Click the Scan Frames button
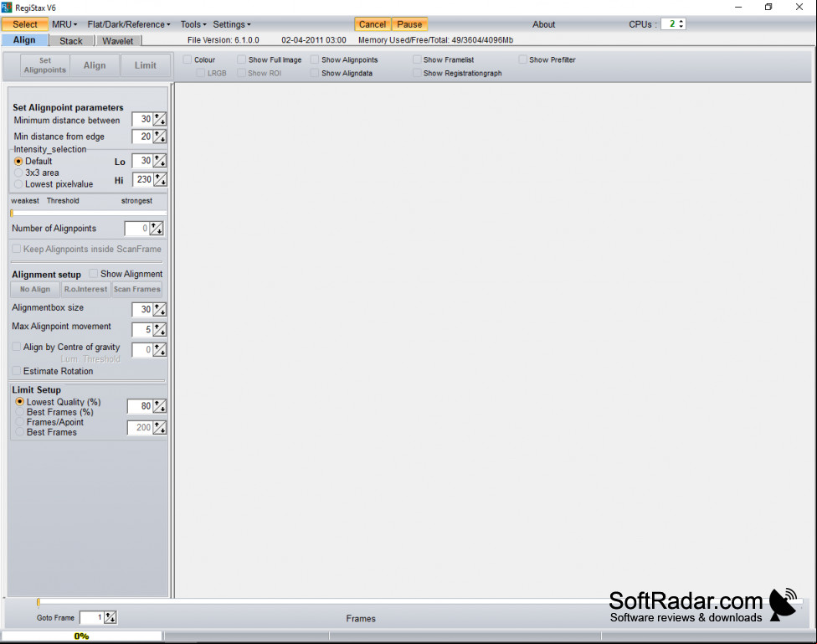This screenshot has height=644, width=817. 137,289
